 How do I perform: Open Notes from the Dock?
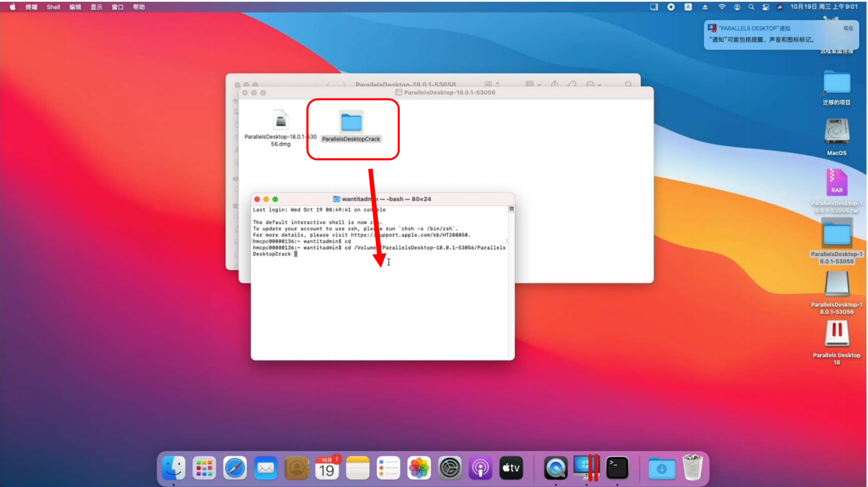357,468
